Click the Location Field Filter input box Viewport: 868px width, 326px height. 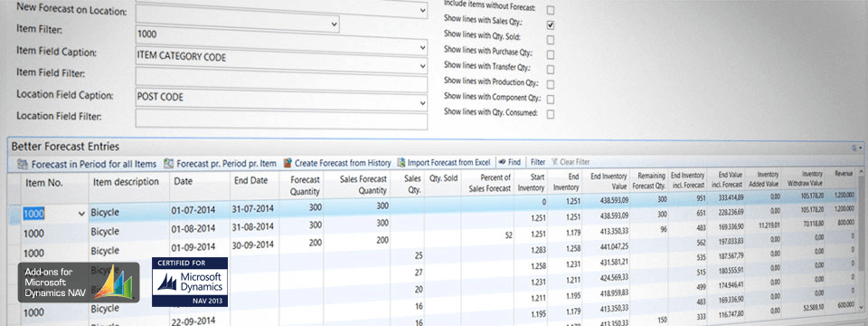tap(281, 119)
